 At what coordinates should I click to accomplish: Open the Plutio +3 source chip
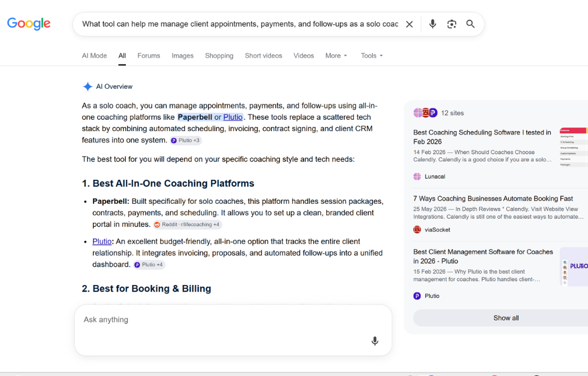[186, 140]
